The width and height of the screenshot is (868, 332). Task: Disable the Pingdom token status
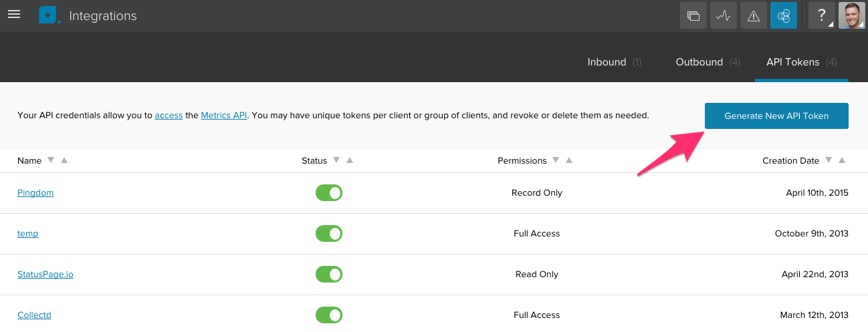tap(329, 193)
